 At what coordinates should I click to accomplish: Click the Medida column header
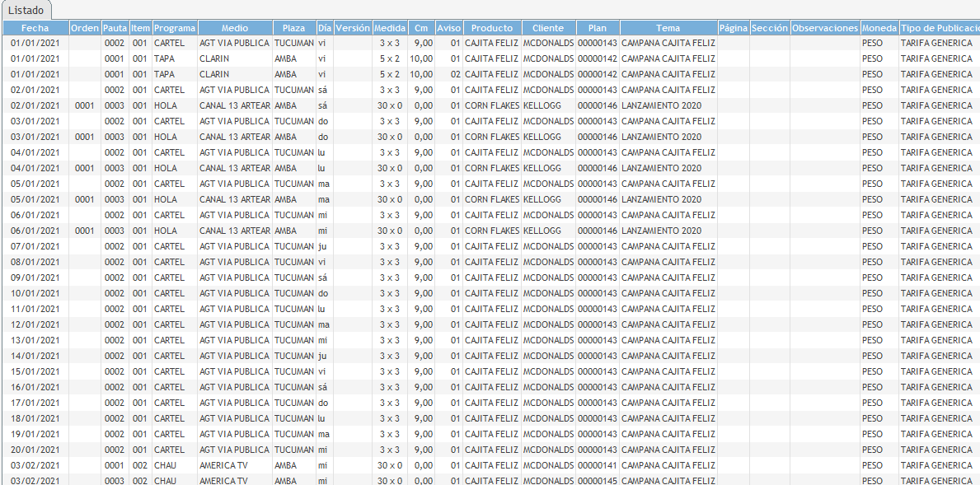390,28
